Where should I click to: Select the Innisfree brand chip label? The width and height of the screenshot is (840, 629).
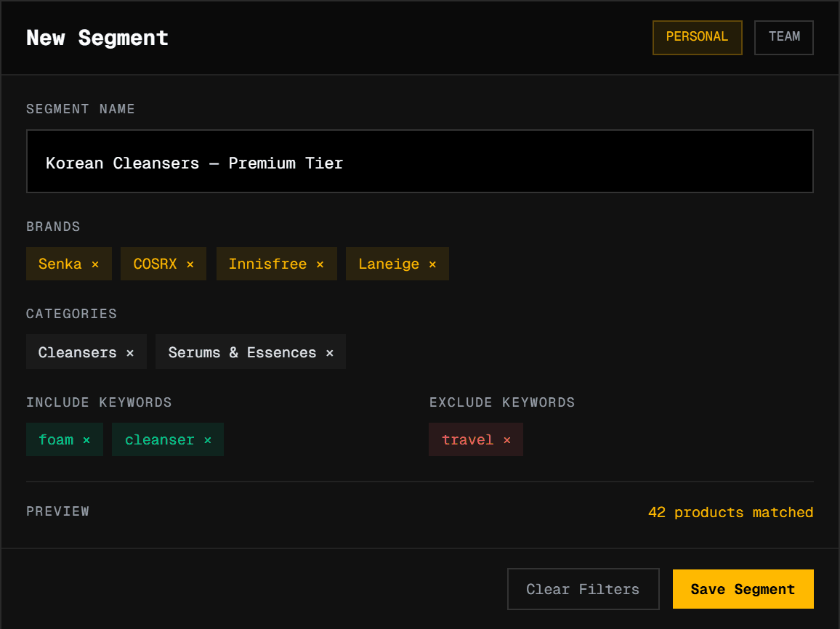point(267,264)
